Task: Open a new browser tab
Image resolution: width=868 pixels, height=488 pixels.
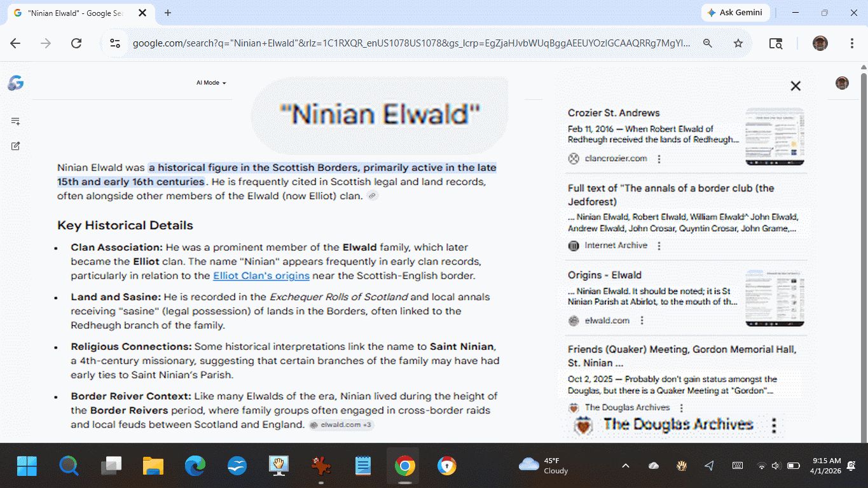Action: tap(168, 13)
